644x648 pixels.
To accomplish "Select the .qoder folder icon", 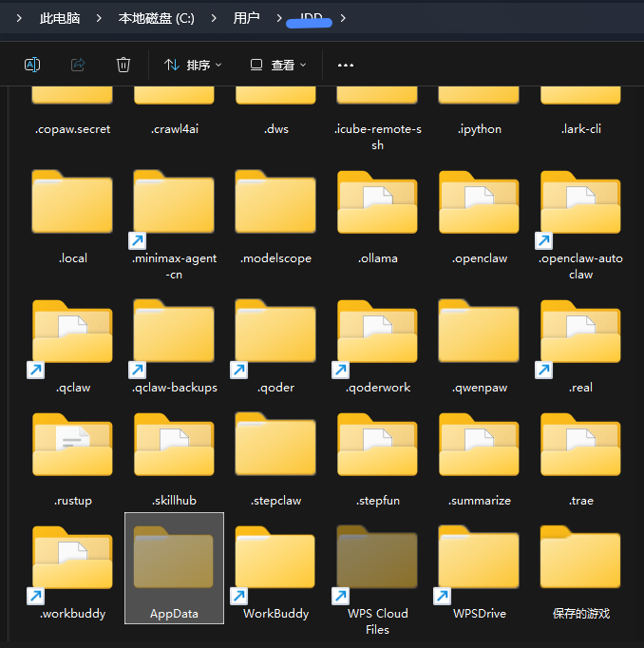I will [275, 331].
